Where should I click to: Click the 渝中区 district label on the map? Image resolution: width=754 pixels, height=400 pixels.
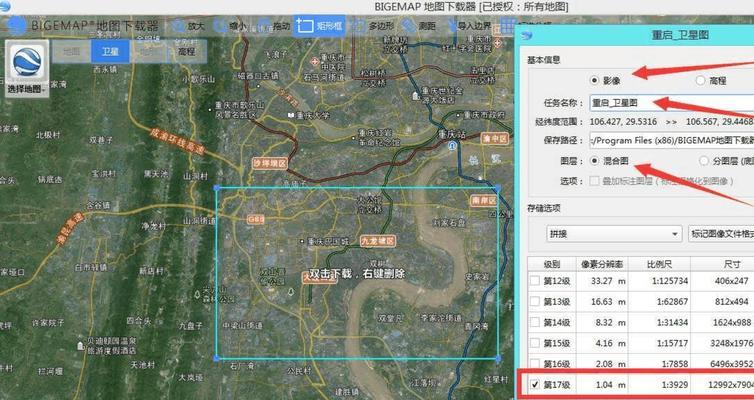coord(495,139)
